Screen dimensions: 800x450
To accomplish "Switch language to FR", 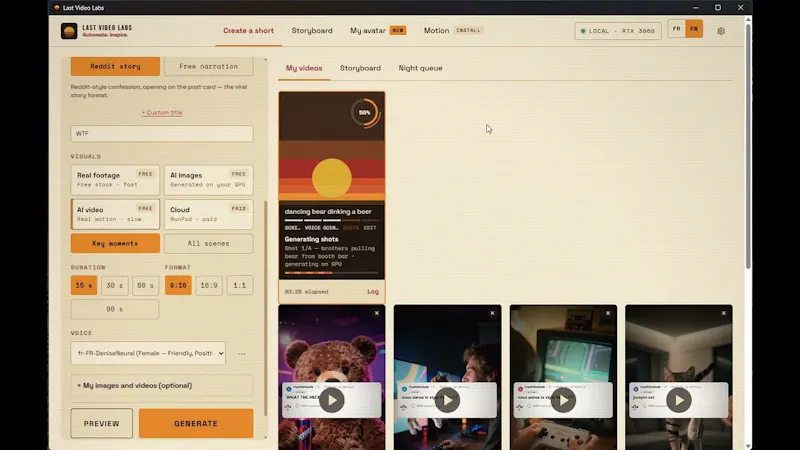I will click(677, 29).
